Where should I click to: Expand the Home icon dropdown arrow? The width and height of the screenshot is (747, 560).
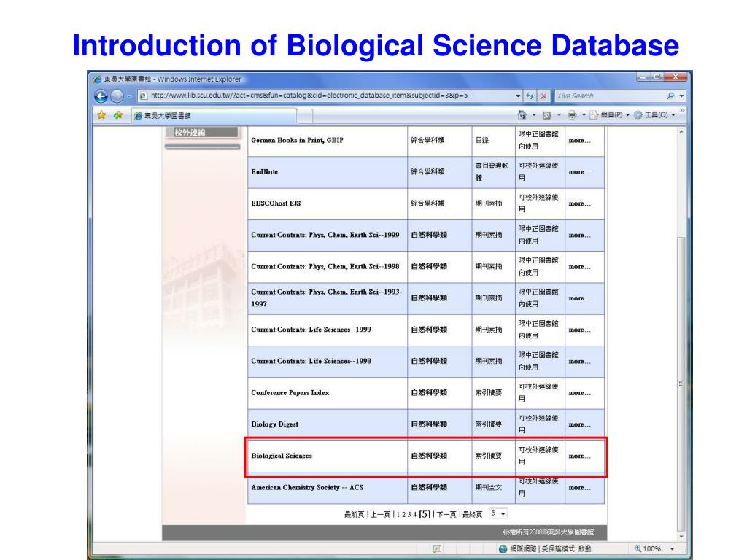533,114
